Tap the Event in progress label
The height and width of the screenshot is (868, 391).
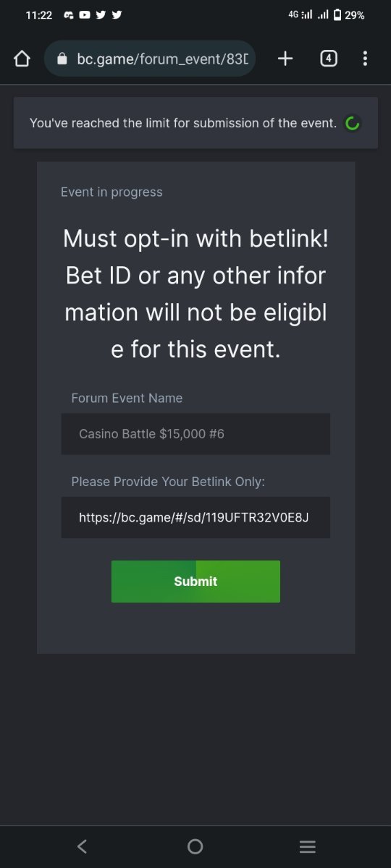pos(112,192)
